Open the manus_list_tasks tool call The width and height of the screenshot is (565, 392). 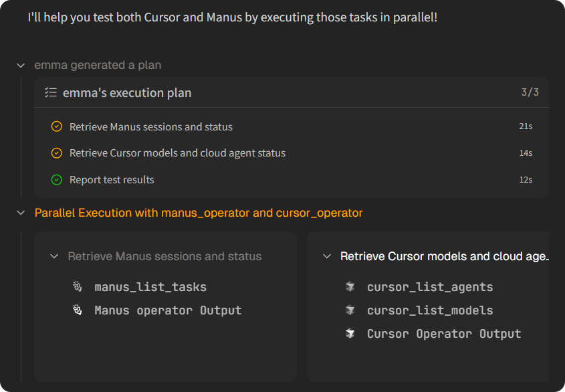pos(150,287)
